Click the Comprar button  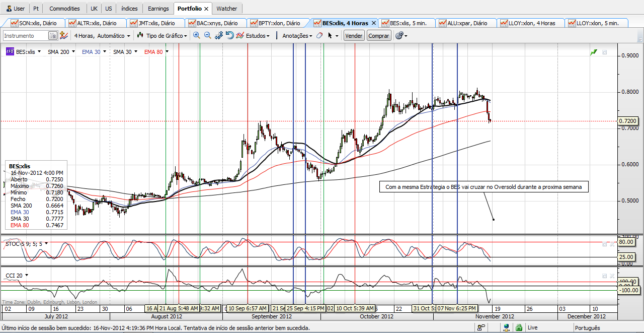(x=378, y=36)
